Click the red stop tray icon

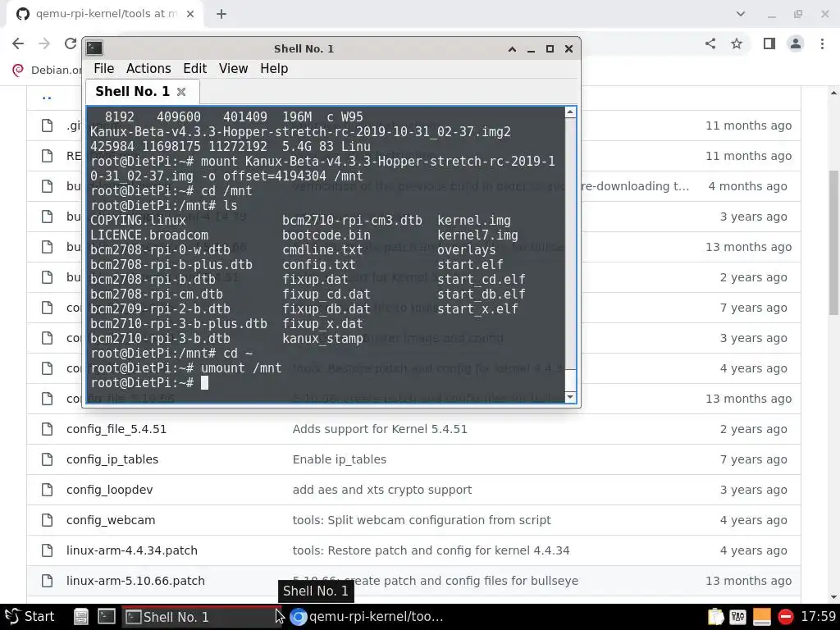(x=785, y=617)
